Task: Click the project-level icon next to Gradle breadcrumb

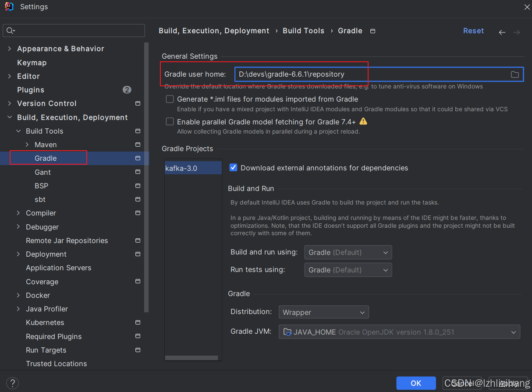Action: pos(372,31)
